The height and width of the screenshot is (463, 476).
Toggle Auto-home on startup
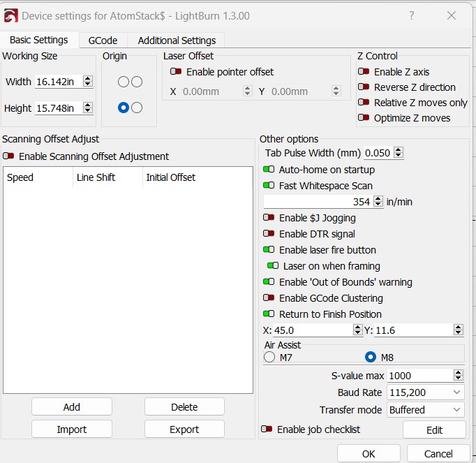tap(269, 169)
